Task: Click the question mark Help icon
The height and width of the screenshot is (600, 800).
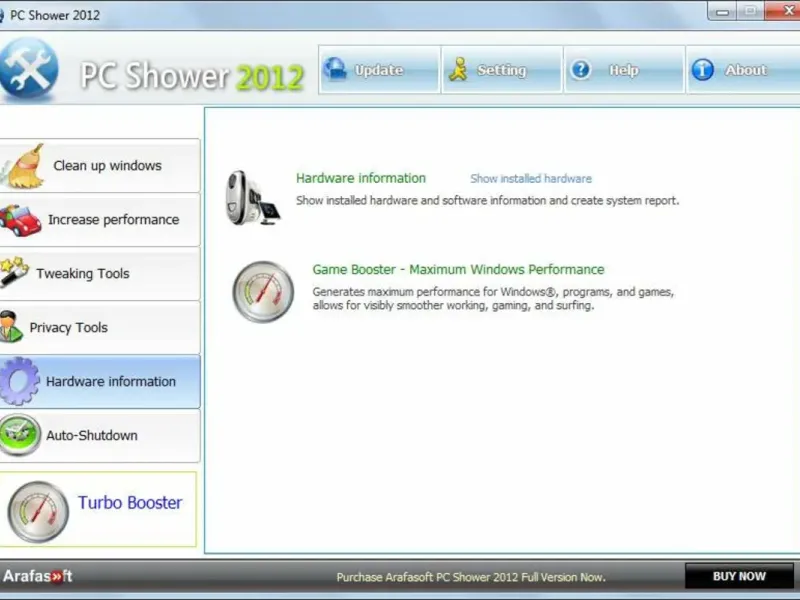Action: pos(581,69)
